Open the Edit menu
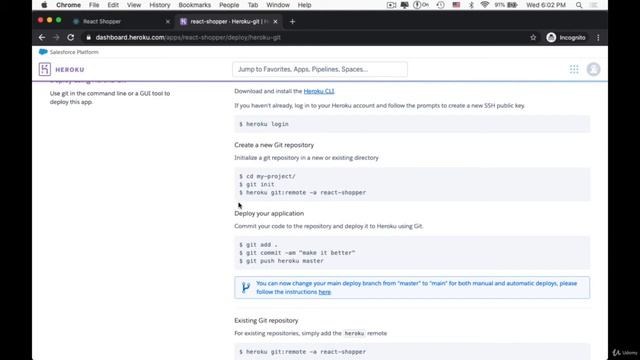This screenshot has width=640, height=360. 113,5
